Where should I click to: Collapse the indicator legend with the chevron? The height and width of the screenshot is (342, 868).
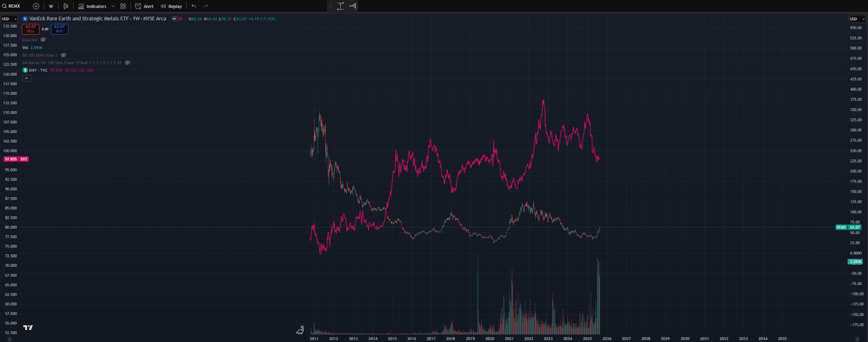point(26,78)
